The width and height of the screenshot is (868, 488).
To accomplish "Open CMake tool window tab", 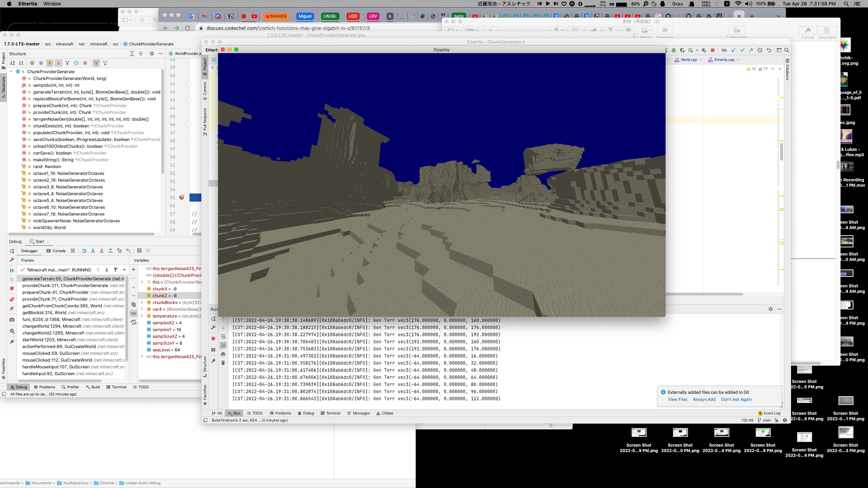I will tap(384, 413).
